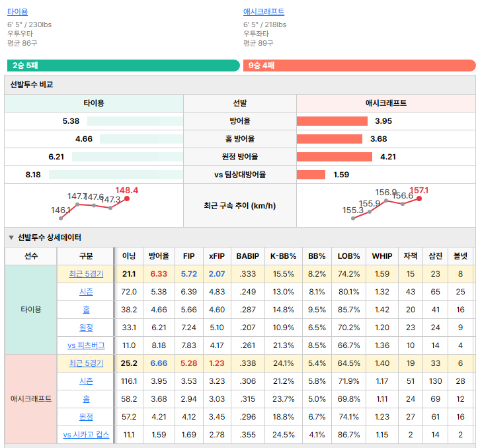Open the 타이용 player profile link
This screenshot has width=480, height=448.
pyautogui.click(x=17, y=12)
